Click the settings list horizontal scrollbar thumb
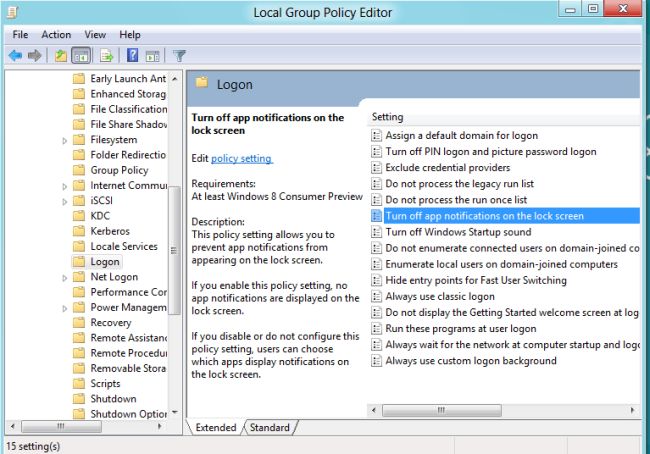 441,410
